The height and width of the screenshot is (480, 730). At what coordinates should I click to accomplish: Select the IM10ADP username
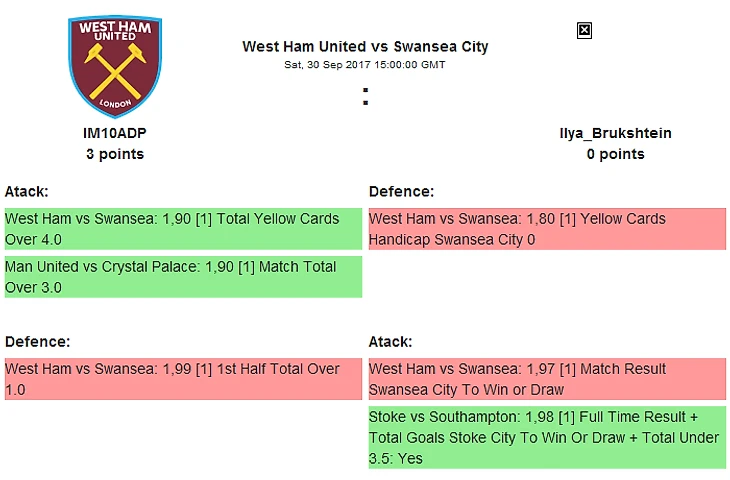pyautogui.click(x=115, y=133)
